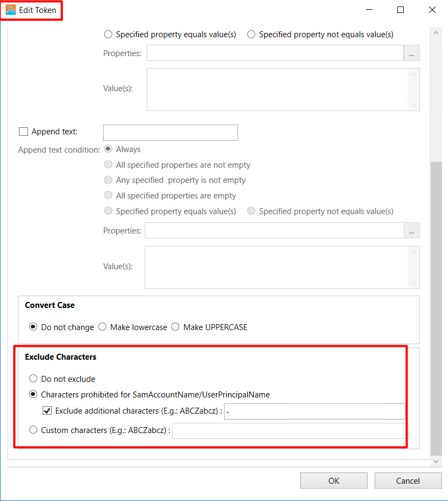Open the lower Properties browse ellipsis button
The width and height of the screenshot is (448, 501).
tap(411, 230)
